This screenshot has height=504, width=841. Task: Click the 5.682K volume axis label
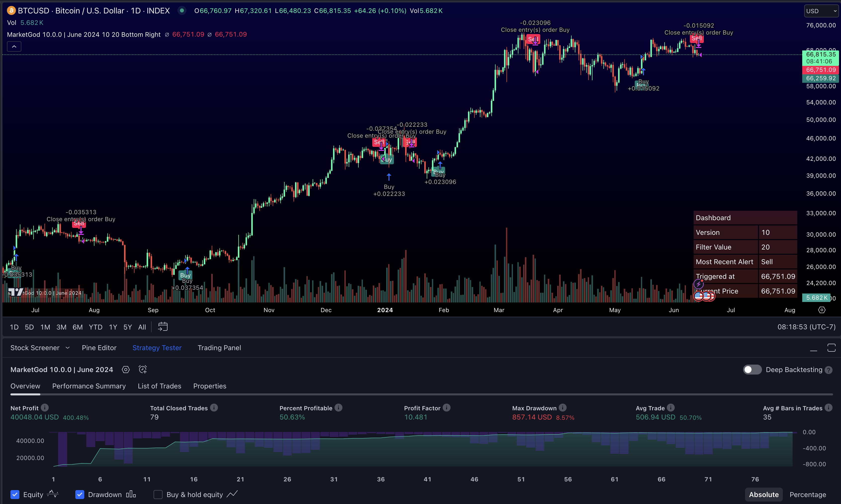tap(816, 298)
